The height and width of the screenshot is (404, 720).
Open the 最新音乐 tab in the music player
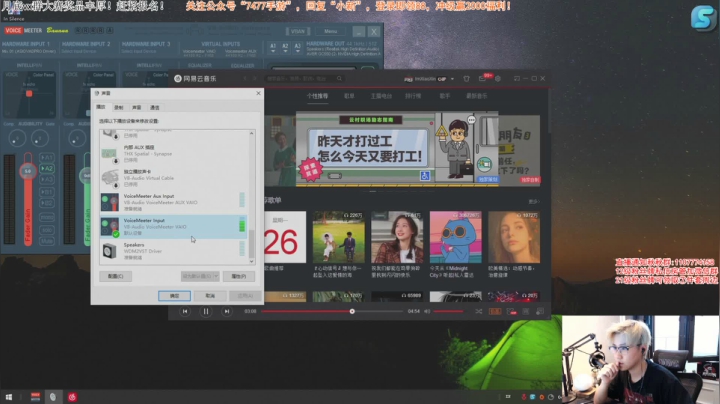477,96
